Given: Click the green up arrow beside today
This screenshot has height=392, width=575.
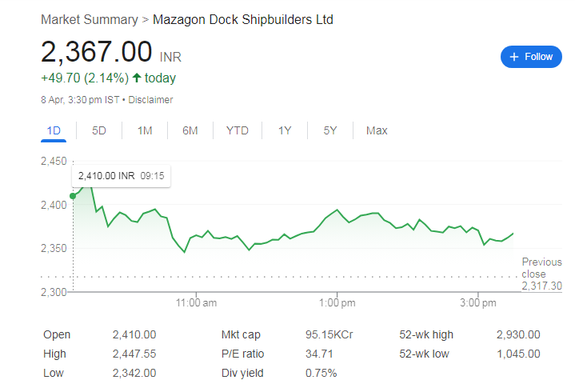Looking at the screenshot, I should 137,78.
